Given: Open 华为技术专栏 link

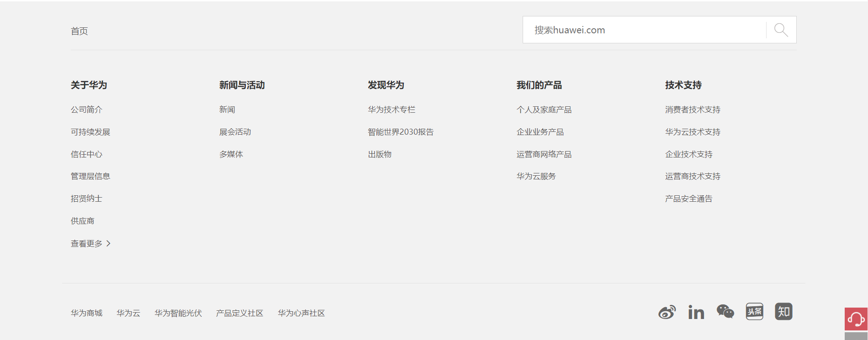Looking at the screenshot, I should (392, 110).
